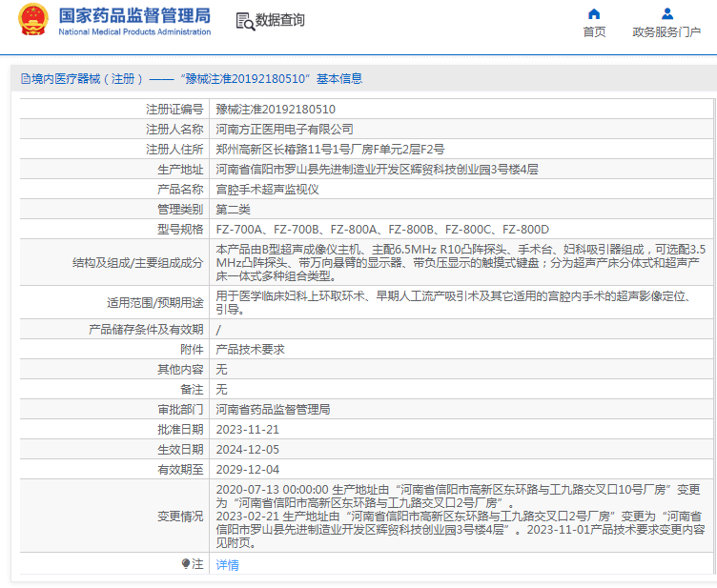The width and height of the screenshot is (717, 588).
Task: Select management category 第二类
Action: click(234, 210)
